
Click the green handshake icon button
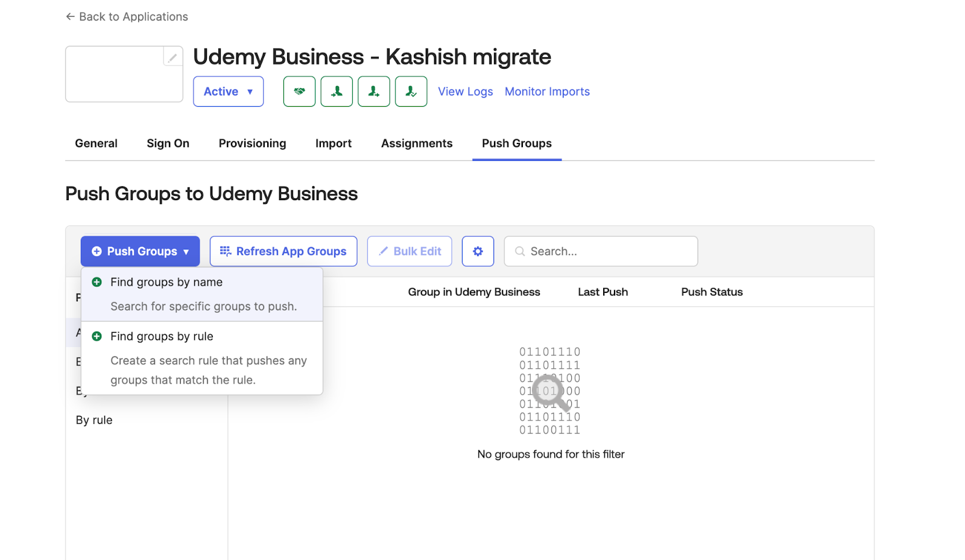(299, 92)
